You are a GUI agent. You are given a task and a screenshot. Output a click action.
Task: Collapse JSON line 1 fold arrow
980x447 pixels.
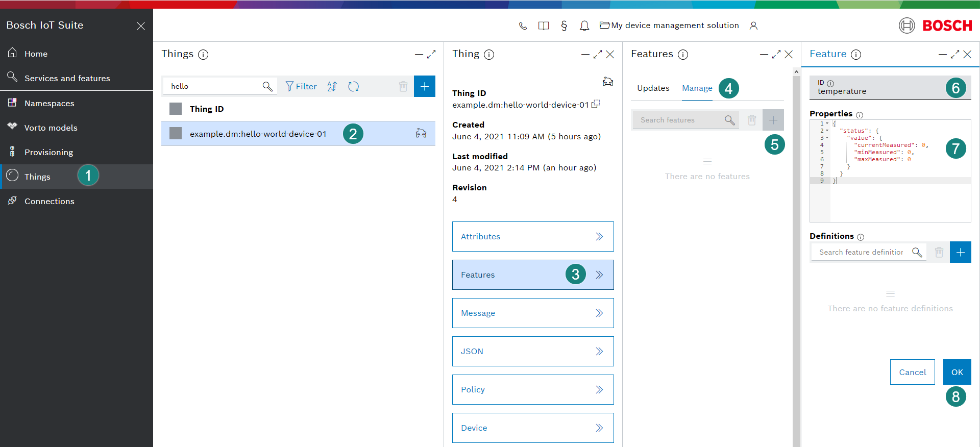point(827,123)
